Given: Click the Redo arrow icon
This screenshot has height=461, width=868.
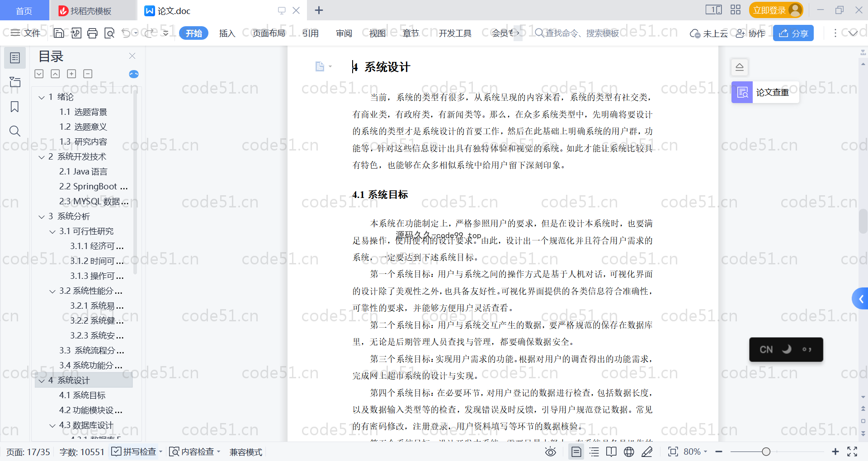Looking at the screenshot, I should pos(149,33).
